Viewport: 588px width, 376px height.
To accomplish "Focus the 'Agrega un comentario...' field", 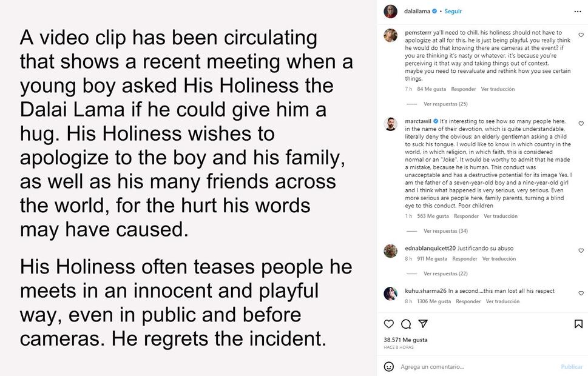I will coord(473,366).
